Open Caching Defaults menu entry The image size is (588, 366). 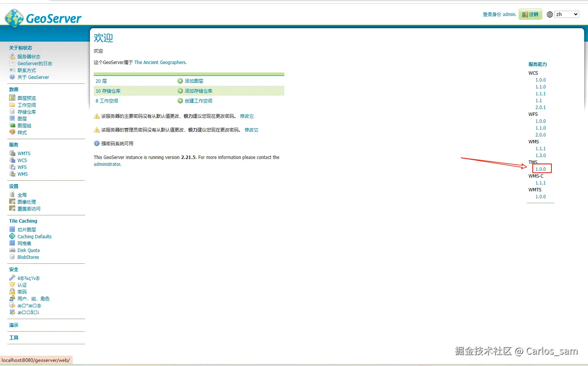(34, 237)
